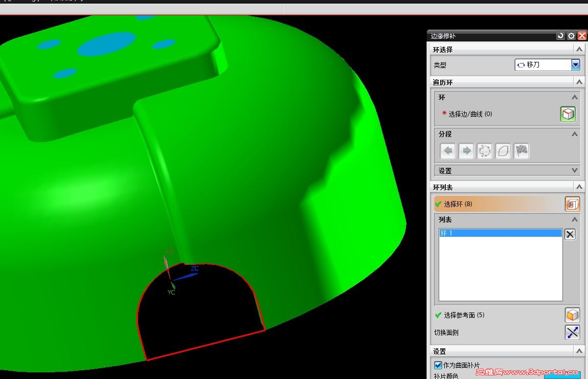Click the cycle candidates loop icon
Viewport: 588px width, 379px height.
pos(485,151)
